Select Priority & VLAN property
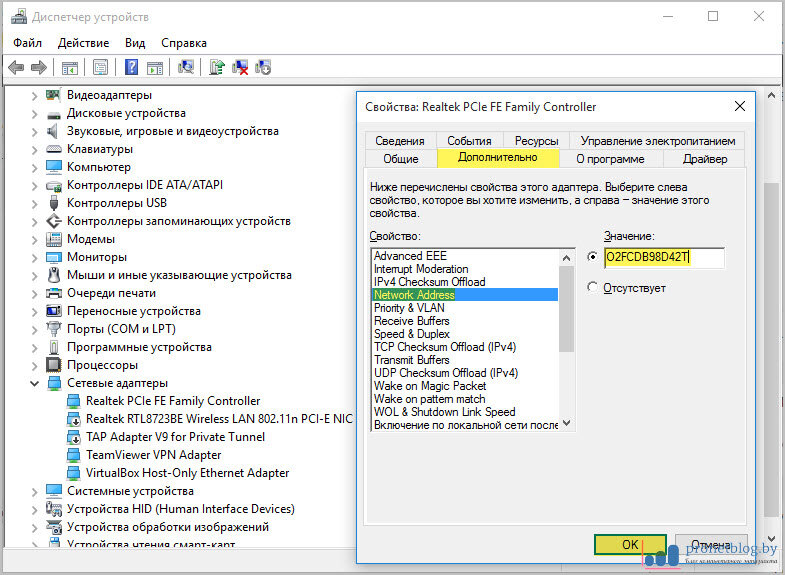 point(409,308)
